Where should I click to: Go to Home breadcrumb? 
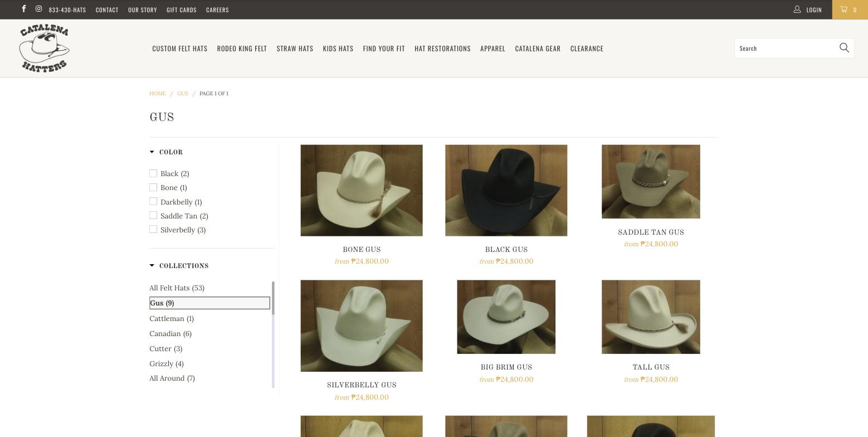tap(158, 94)
